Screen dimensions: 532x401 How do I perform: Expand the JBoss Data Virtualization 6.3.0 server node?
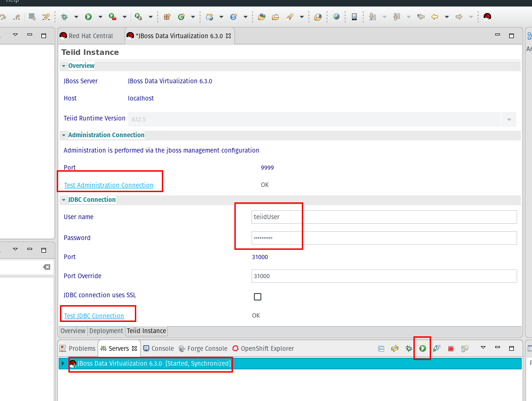[63, 364]
